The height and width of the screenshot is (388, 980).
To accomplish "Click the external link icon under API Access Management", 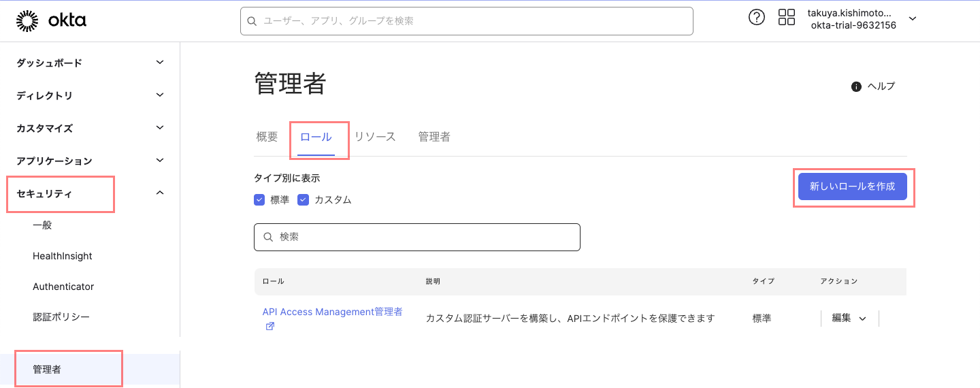I will point(269,326).
